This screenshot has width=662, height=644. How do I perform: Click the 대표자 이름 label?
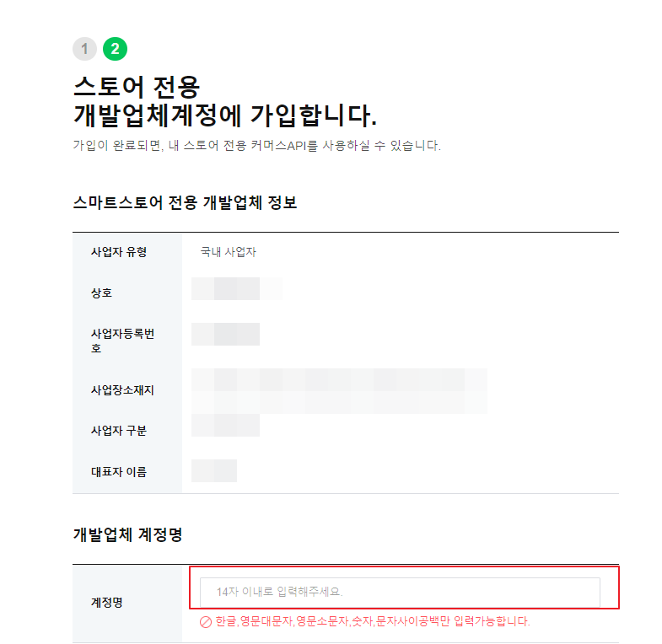coord(119,471)
